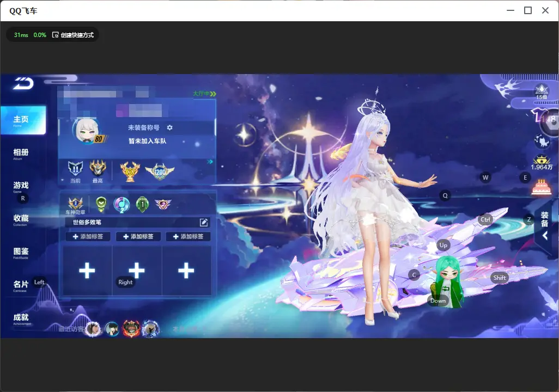
Task: Select the winged 1200 badge icon
Action: coord(160,171)
